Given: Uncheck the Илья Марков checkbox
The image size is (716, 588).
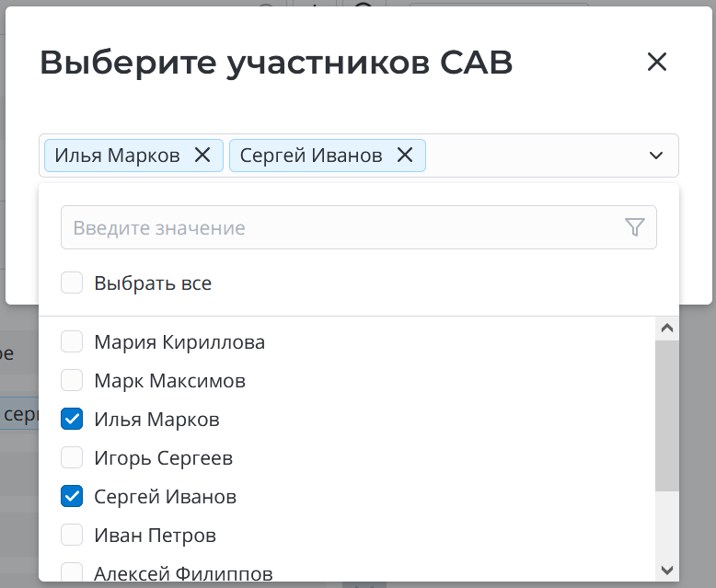Looking at the screenshot, I should click(x=72, y=420).
